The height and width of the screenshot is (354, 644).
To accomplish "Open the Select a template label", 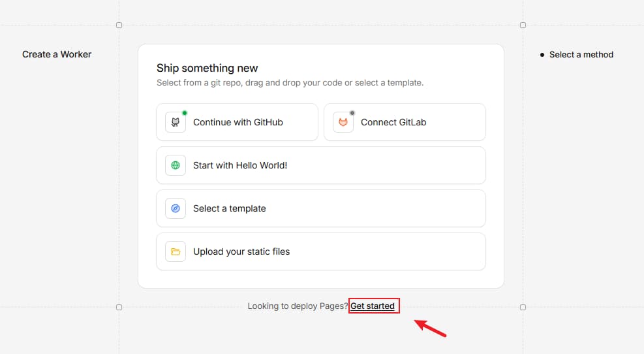I will [230, 208].
